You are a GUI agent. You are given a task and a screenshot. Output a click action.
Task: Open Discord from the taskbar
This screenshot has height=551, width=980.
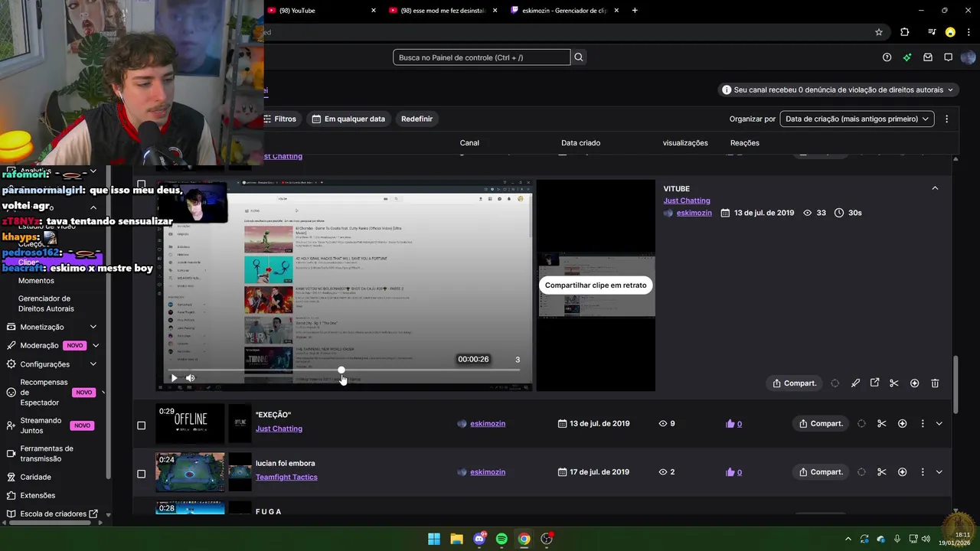click(x=479, y=539)
